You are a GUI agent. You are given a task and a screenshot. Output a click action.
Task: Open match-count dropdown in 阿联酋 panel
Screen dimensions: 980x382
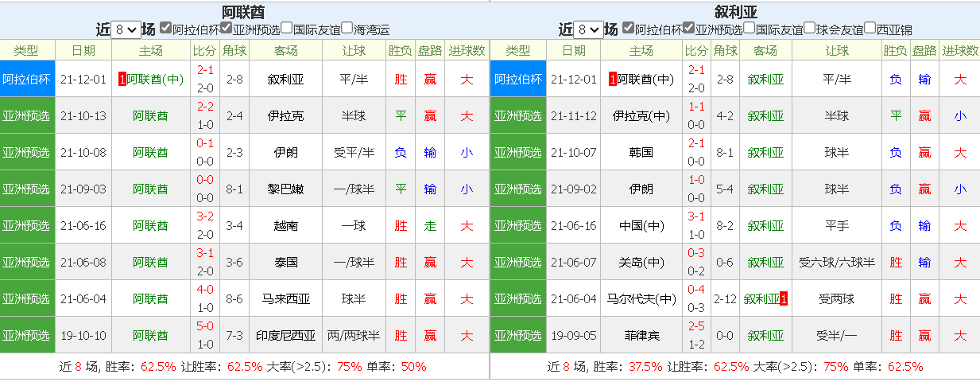[126, 29]
